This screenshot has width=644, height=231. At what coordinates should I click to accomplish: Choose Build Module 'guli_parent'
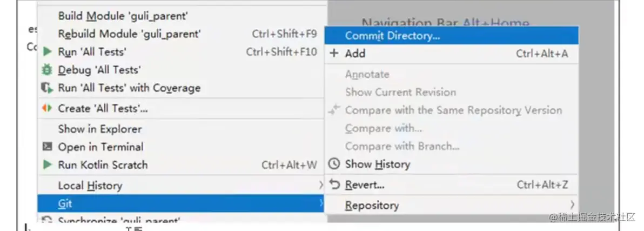coord(123,16)
